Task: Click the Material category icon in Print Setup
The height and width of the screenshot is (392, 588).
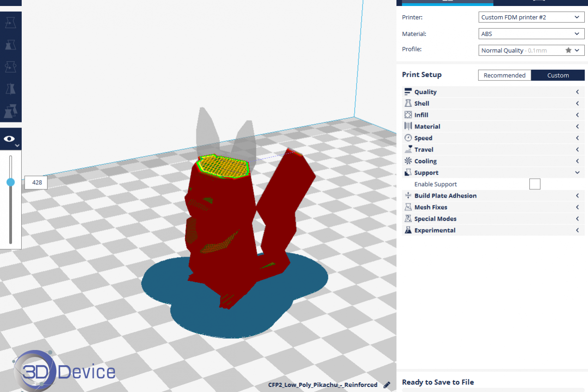Action: click(408, 127)
